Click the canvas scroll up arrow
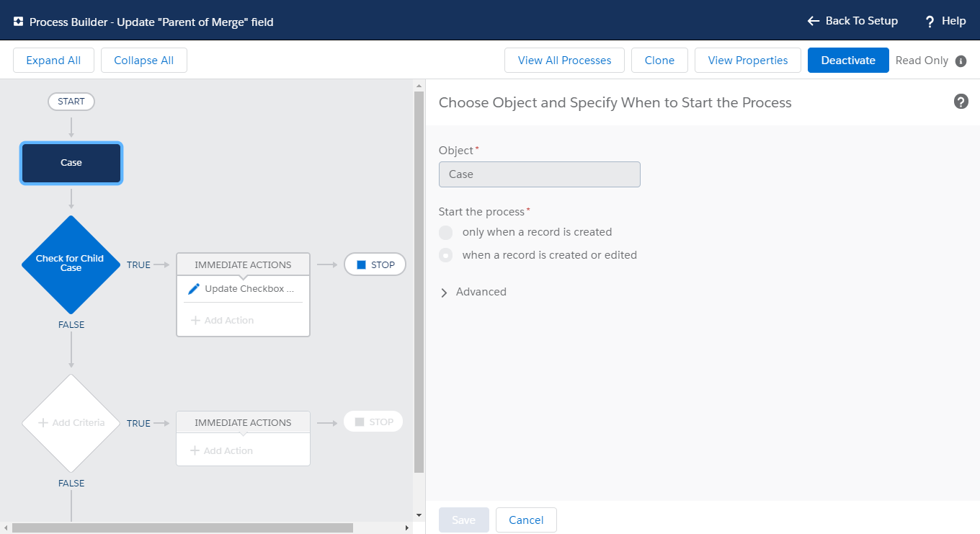The width and height of the screenshot is (980, 534). pyautogui.click(x=419, y=85)
